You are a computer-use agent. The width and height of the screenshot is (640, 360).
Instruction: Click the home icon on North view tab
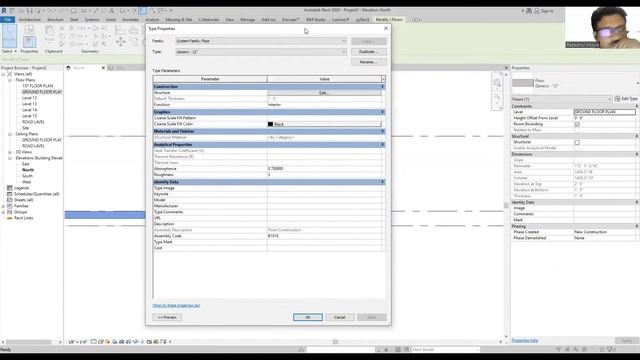(69, 68)
